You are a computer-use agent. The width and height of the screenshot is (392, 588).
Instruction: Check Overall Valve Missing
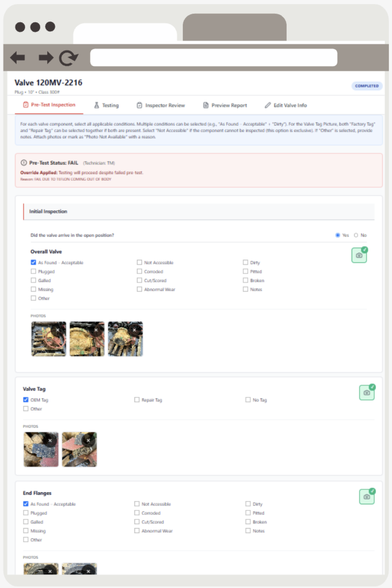click(x=33, y=289)
